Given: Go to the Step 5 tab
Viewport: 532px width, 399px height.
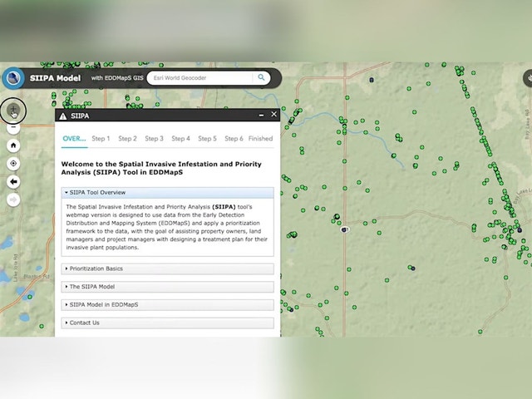Looking at the screenshot, I should pyautogui.click(x=207, y=139).
